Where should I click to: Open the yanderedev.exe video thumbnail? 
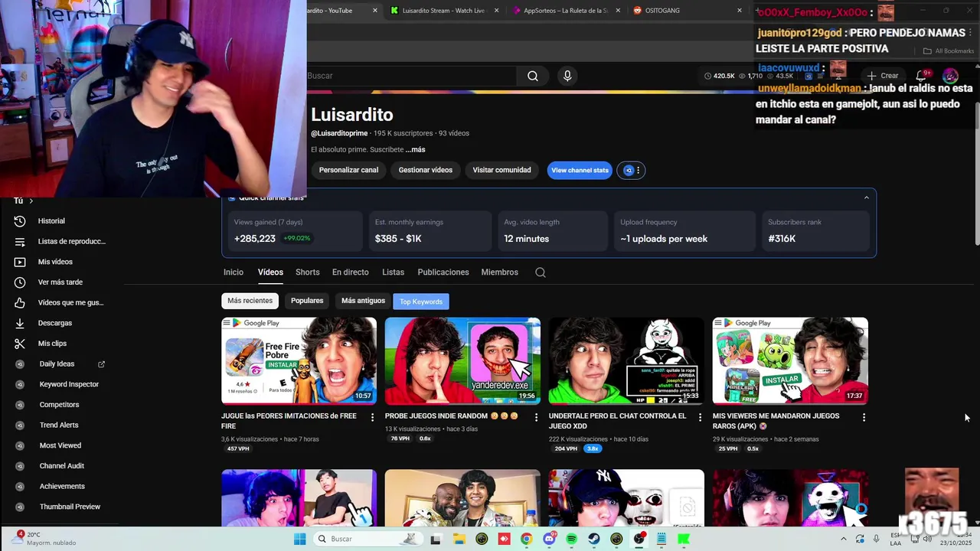462,360
